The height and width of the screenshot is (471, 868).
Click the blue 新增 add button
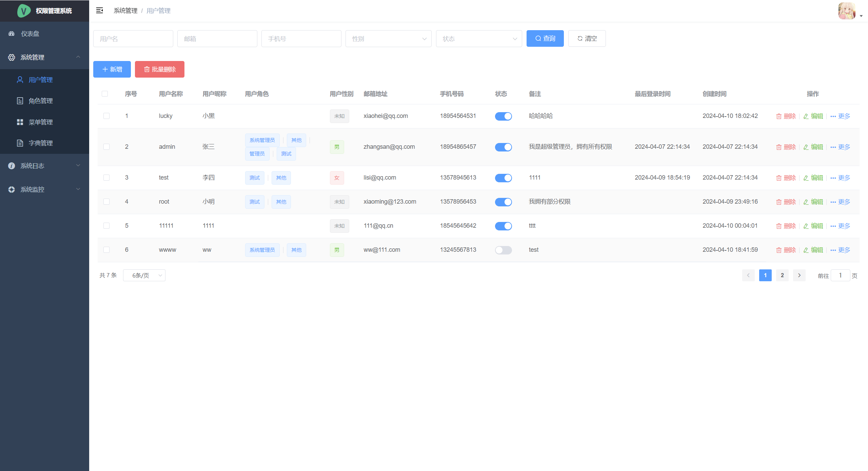[112, 69]
